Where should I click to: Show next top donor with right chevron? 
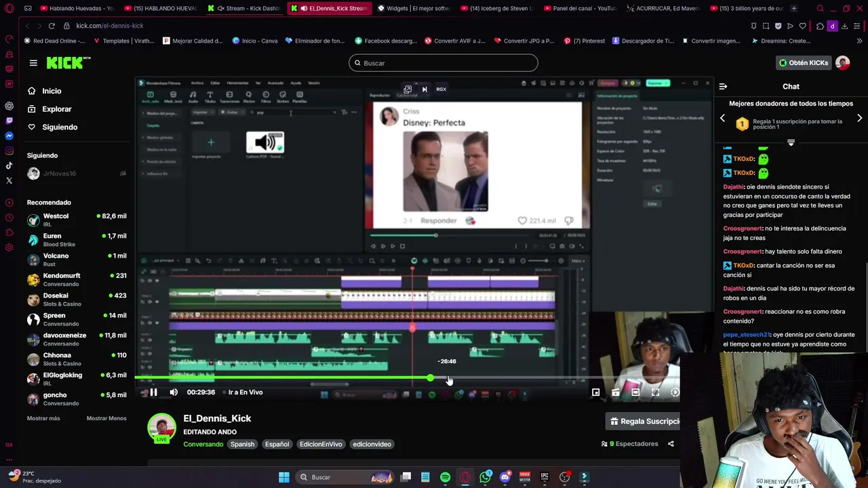click(x=859, y=118)
